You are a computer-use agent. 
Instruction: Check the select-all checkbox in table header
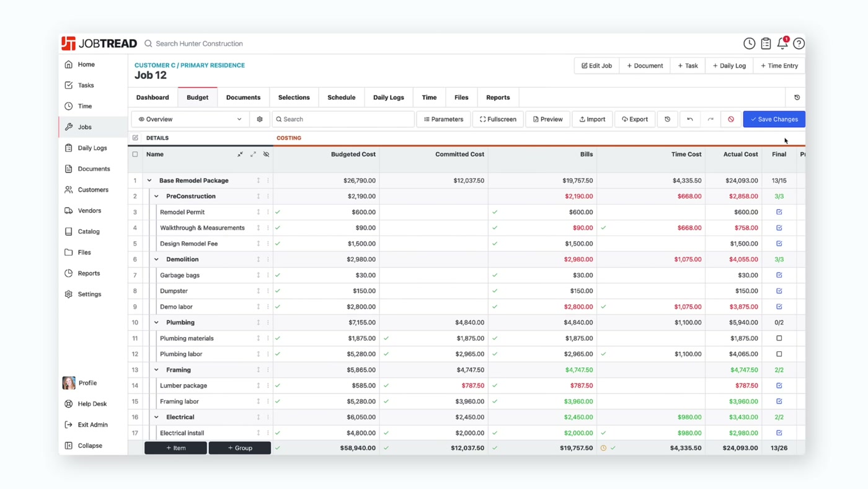[135, 155]
